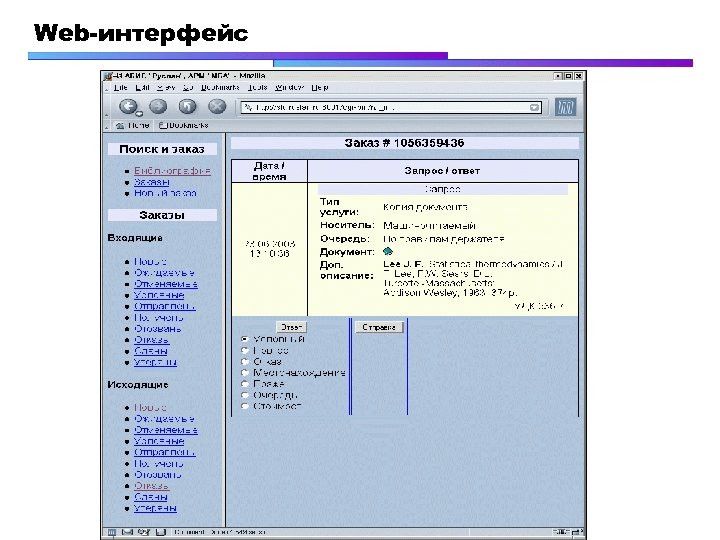Open the Composer icon in status bar
The height and width of the screenshot is (540, 720).
(144, 532)
